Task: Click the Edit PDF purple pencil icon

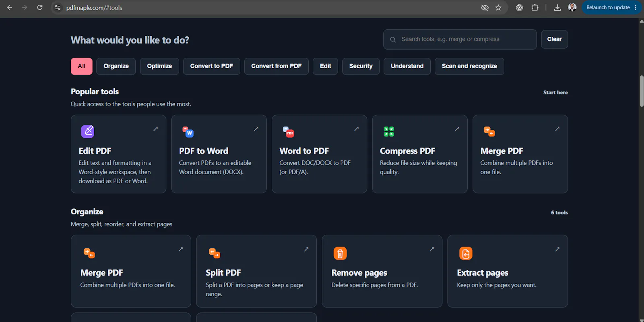Action: (87, 131)
